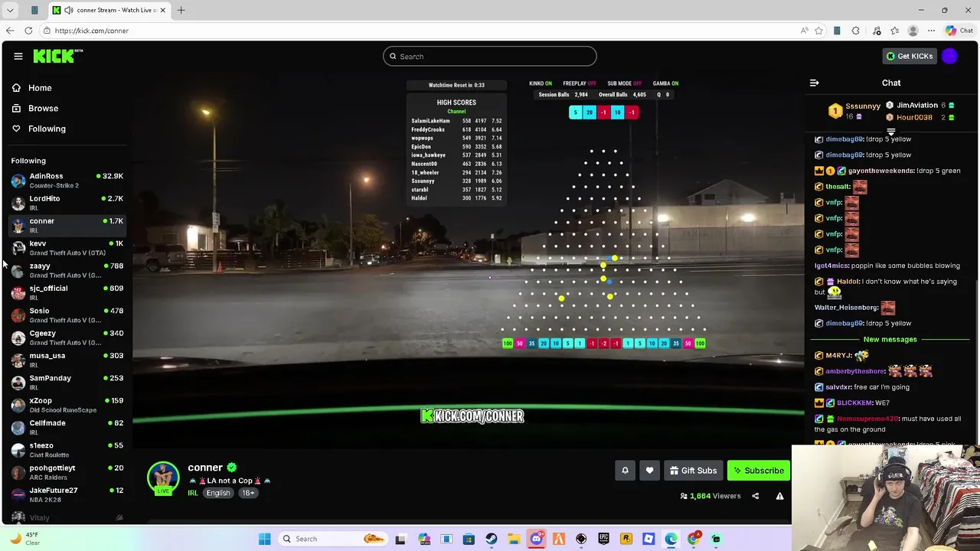
Task: Open Discord from taskbar
Action: pos(536,539)
